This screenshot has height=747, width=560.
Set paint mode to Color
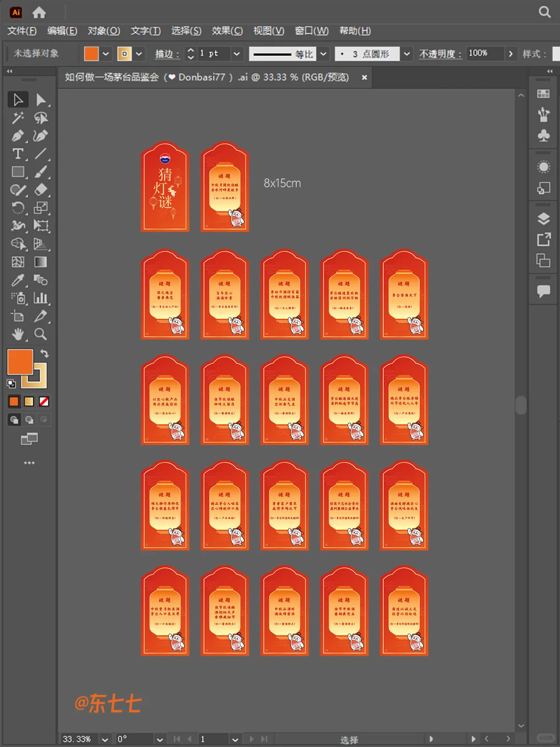[14, 402]
